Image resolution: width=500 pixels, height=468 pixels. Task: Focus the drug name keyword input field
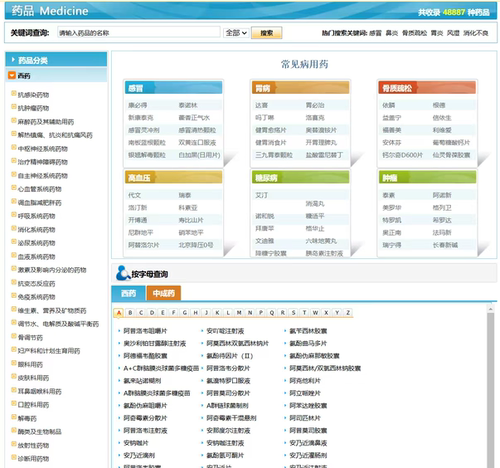click(x=139, y=32)
